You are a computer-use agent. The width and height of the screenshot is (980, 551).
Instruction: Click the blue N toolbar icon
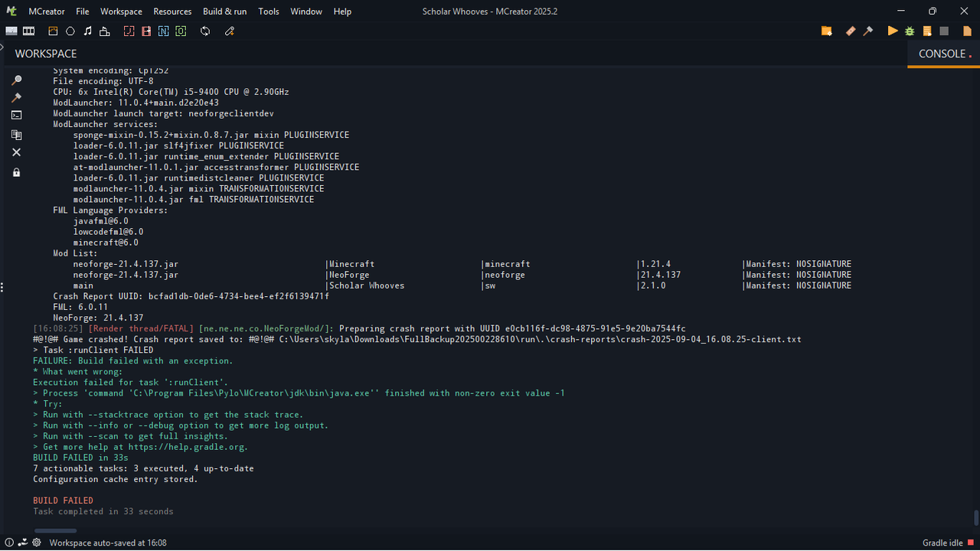click(x=164, y=31)
